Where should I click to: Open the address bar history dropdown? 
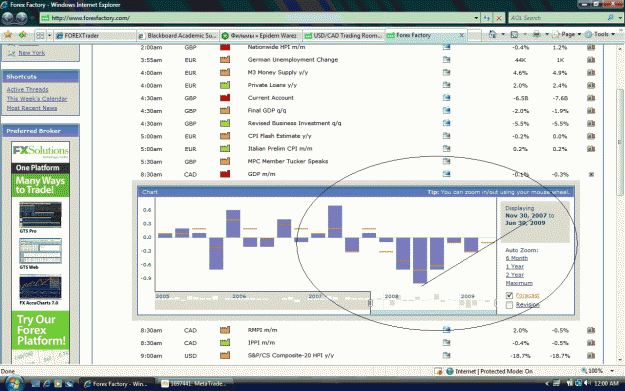pos(476,18)
